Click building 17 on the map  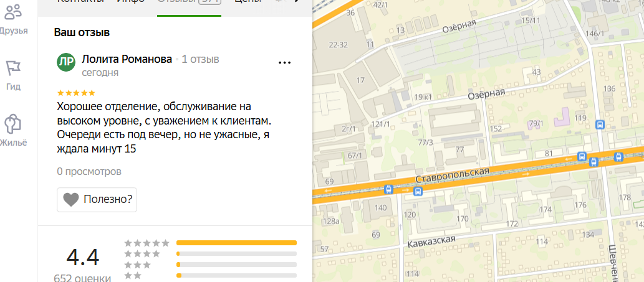click(x=360, y=80)
